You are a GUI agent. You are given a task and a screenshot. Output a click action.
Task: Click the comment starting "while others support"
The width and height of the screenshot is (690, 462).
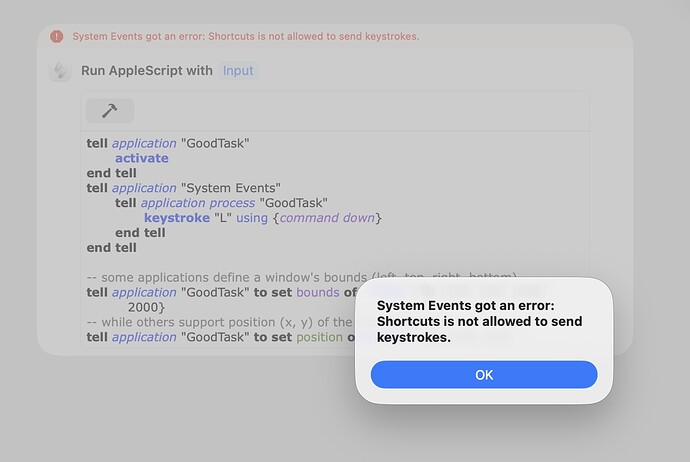220,322
